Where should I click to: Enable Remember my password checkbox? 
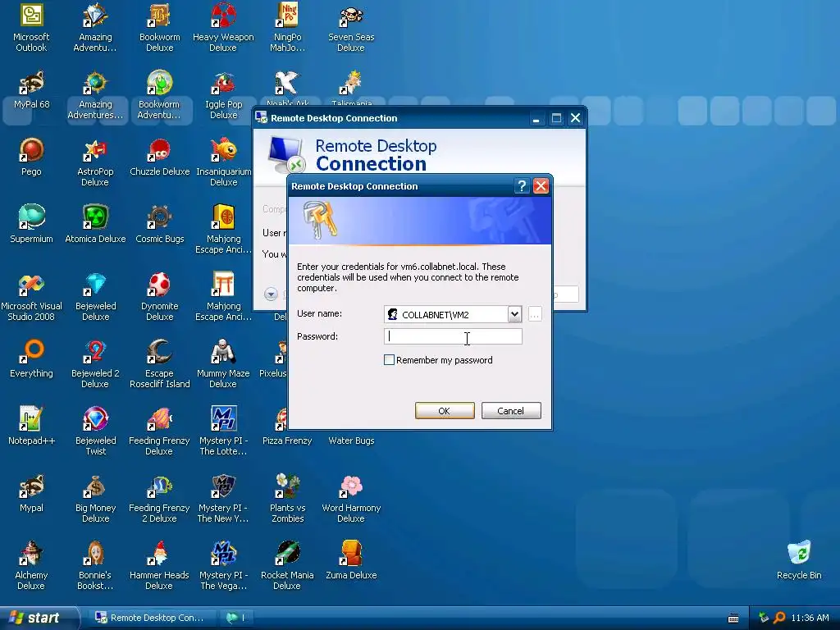(x=389, y=360)
